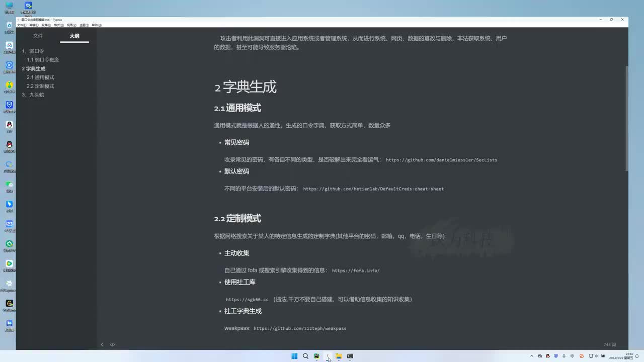This screenshot has width=644, height=362.
Task: Select outline item 2 字典生成
Action: 34,68
